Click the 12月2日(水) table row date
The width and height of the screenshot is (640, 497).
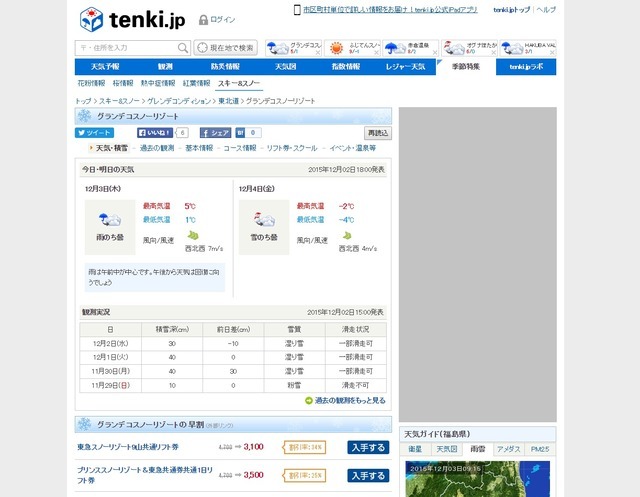[110, 344]
